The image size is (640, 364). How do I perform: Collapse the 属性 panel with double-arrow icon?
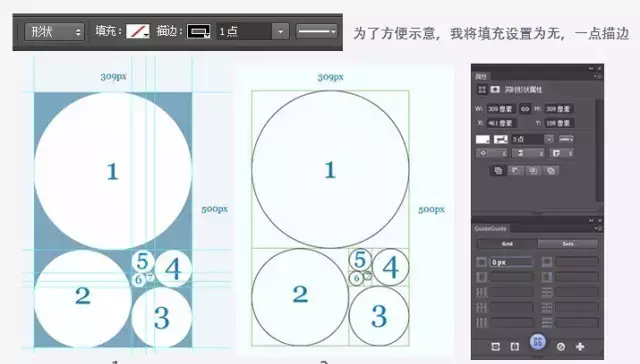click(x=591, y=68)
